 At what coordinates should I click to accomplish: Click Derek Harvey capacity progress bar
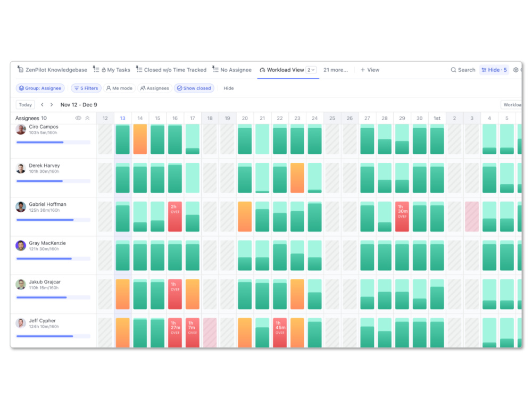pos(53,181)
